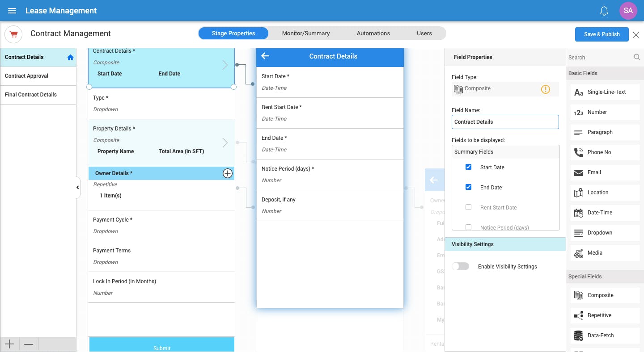Click the search magnifier icon
Screen dimensions: 644x352
point(637,57)
